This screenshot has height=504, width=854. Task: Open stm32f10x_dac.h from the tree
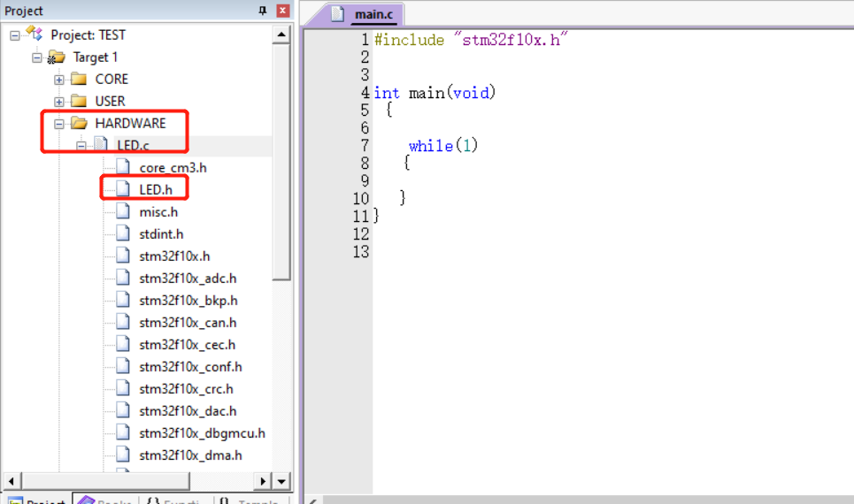coord(188,411)
